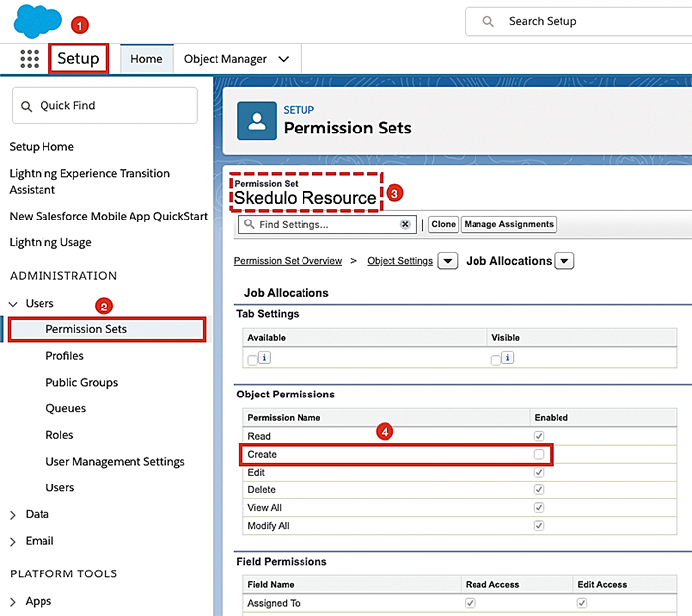The image size is (692, 616).
Task: Click the Permission Name column header
Action: [284, 417]
